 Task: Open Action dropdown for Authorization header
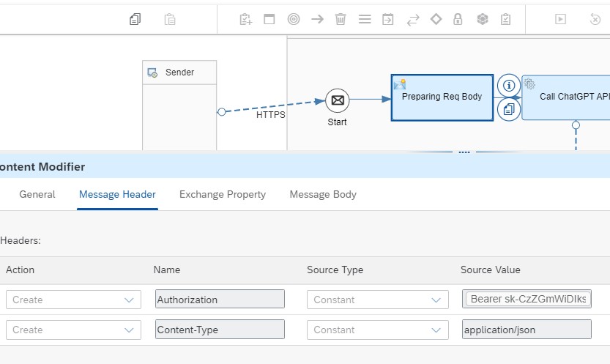(73, 300)
